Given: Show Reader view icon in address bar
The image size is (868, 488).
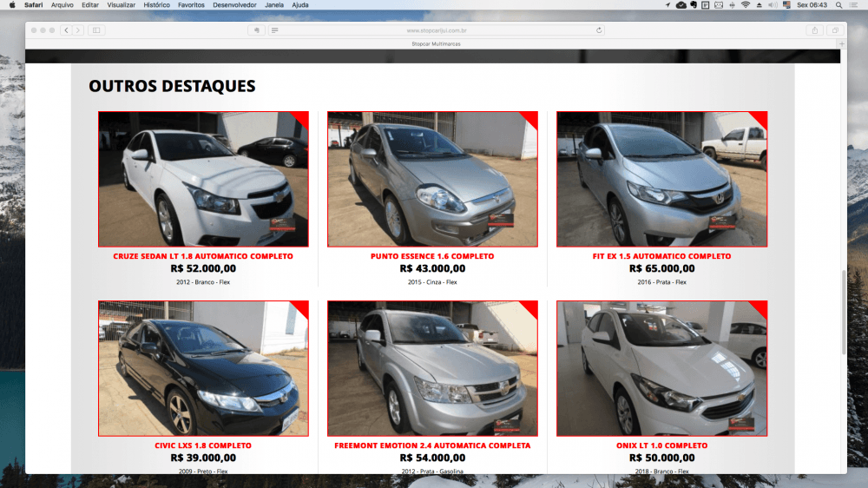Looking at the screenshot, I should tap(274, 30).
